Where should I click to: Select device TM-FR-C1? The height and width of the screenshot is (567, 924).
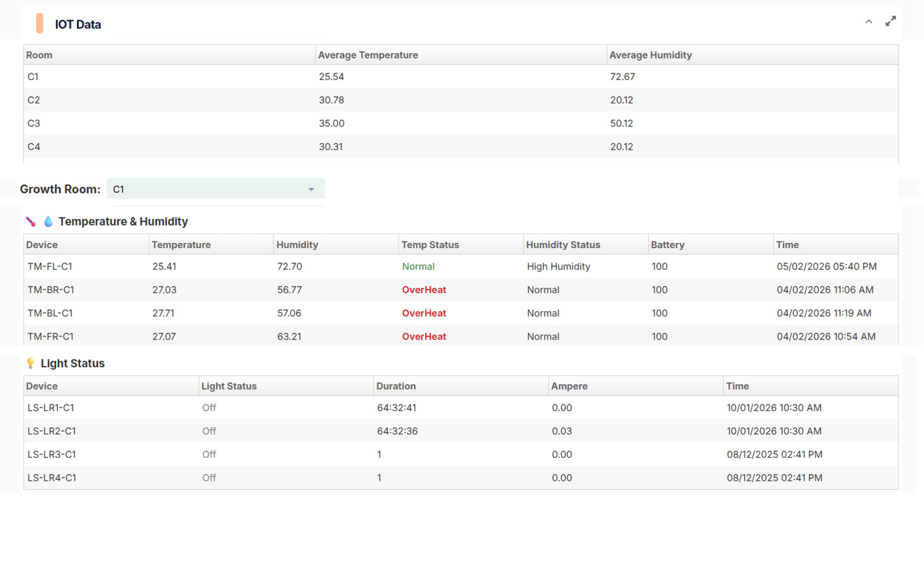click(51, 337)
